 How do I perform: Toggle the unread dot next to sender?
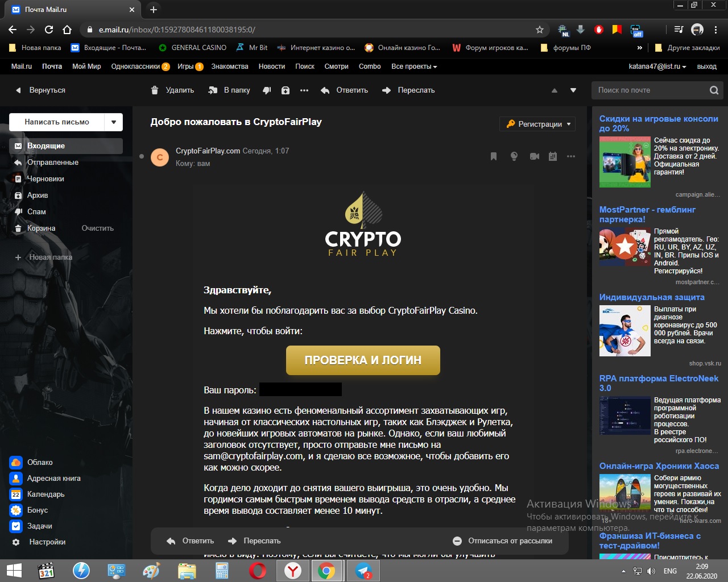click(142, 156)
